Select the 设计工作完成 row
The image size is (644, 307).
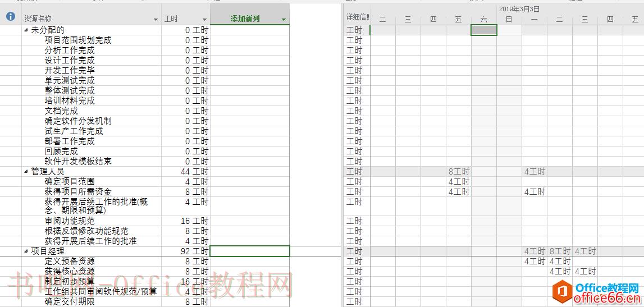(x=70, y=60)
